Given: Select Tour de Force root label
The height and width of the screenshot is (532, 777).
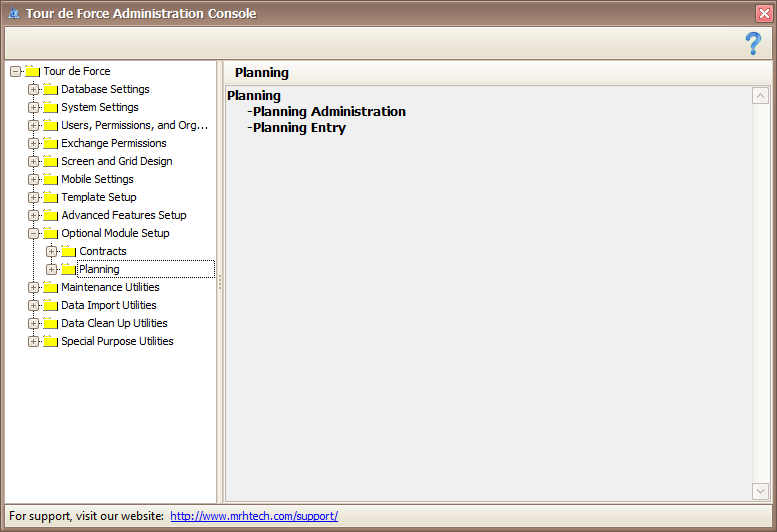Looking at the screenshot, I should click(x=77, y=71).
